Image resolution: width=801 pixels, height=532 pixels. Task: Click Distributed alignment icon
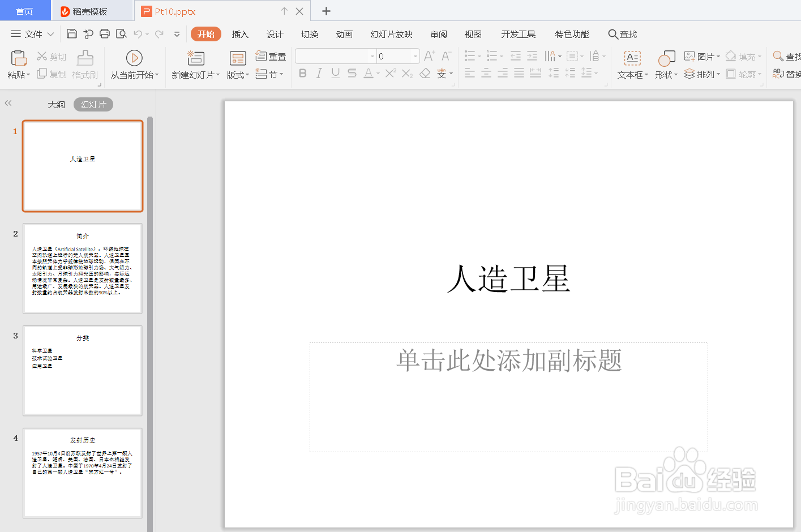[536, 73]
